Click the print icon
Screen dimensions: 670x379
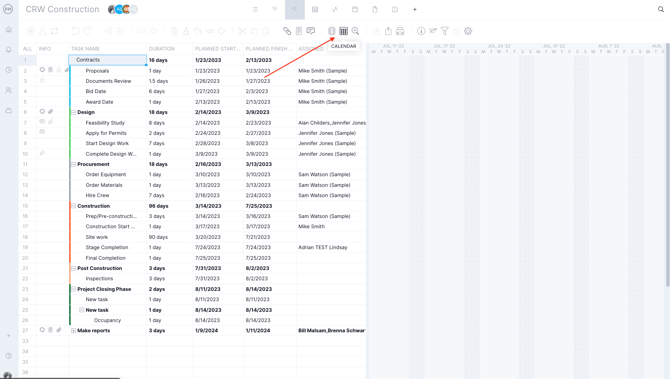pyautogui.click(x=400, y=31)
